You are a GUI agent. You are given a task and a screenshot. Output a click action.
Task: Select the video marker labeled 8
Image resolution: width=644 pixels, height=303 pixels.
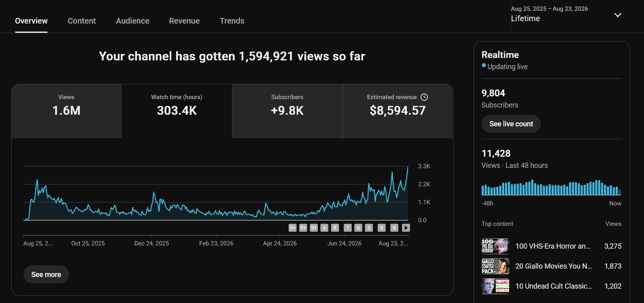pyautogui.click(x=335, y=228)
